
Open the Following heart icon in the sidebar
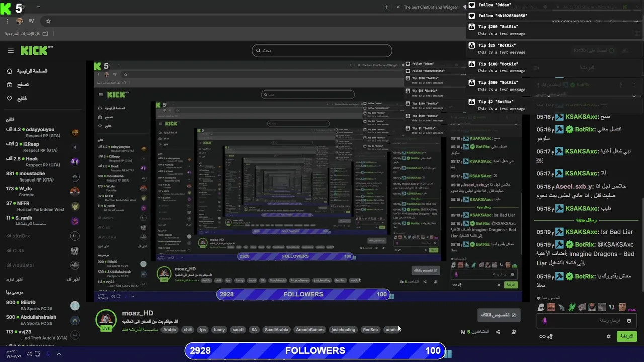coord(9,98)
